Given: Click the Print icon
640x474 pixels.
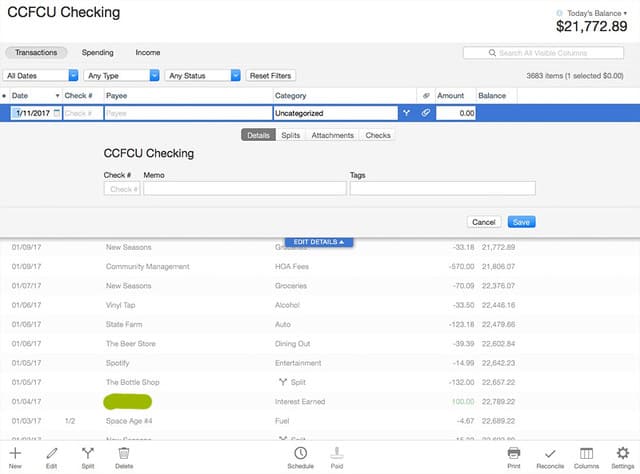Looking at the screenshot, I should (513, 453).
